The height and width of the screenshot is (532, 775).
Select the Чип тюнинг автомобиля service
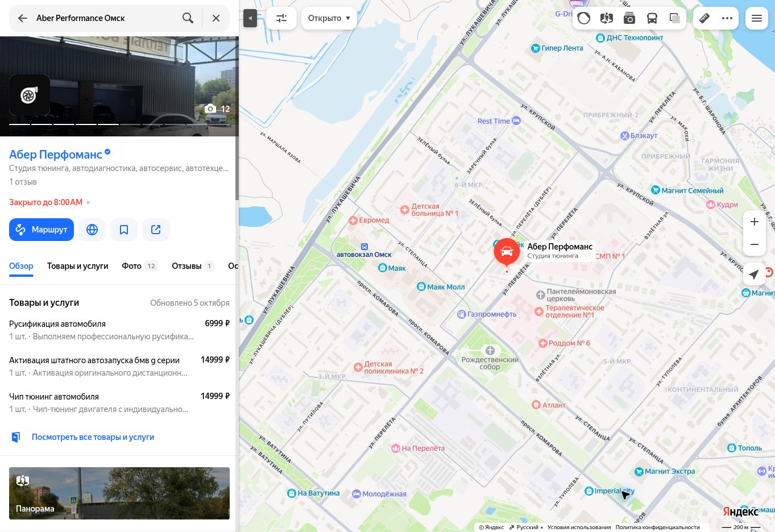(119, 402)
